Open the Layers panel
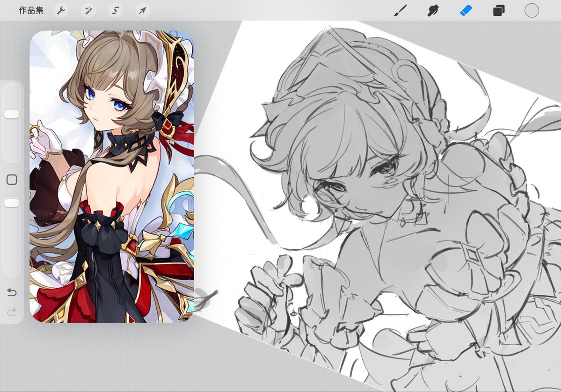Viewport: 561px width, 392px height. 499,10
